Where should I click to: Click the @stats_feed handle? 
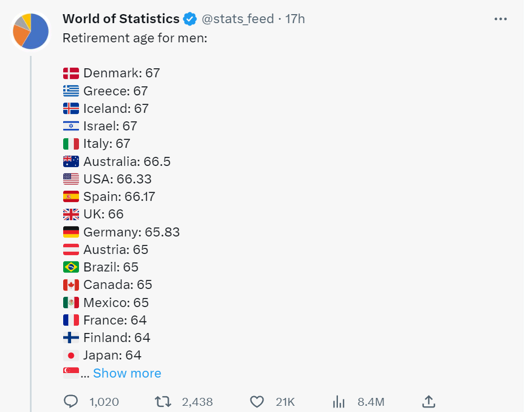pos(238,19)
